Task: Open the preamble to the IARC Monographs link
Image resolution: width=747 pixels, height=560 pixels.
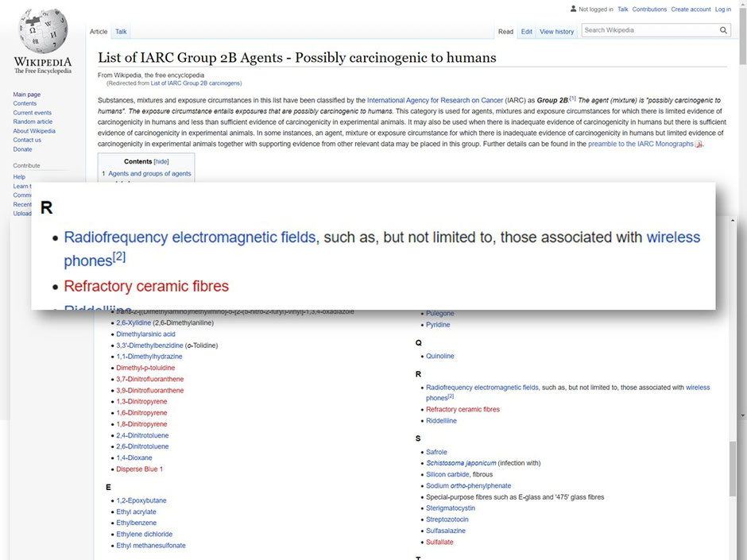Action: 641,144
